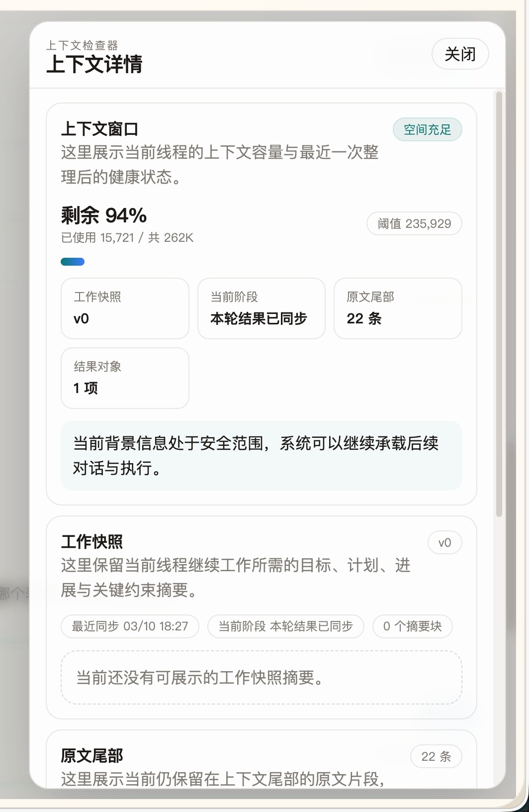Click the 已使用 15,721 / 共 262K usage text
This screenshot has width=529, height=812.
(127, 238)
